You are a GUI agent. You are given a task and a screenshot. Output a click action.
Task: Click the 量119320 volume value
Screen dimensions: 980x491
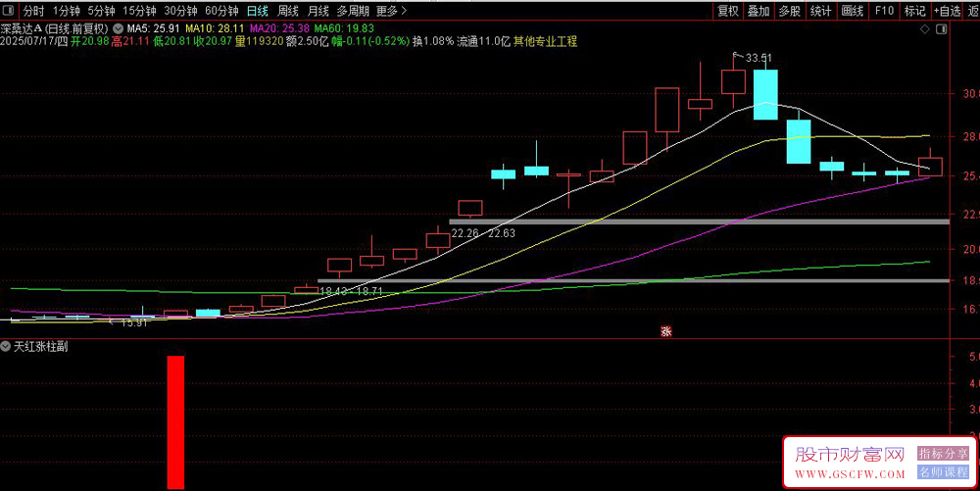(260, 42)
